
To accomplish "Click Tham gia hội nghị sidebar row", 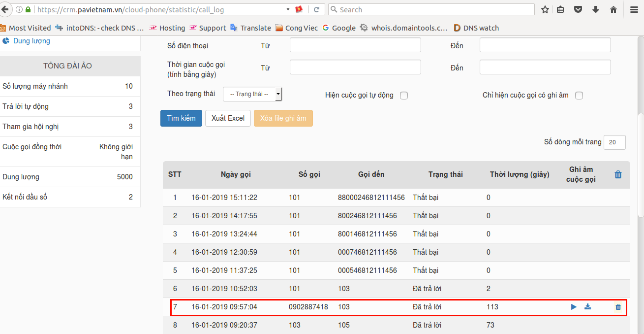I will pos(70,127).
